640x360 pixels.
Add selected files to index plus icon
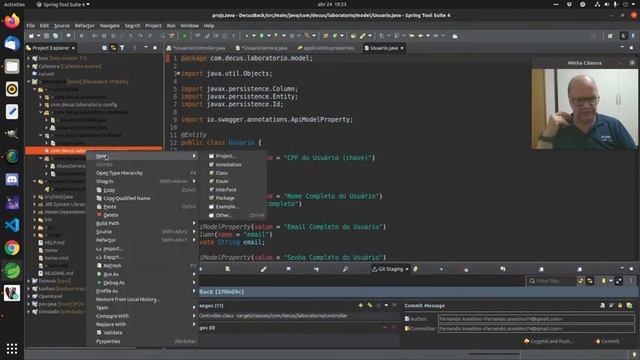[x=360, y=305]
